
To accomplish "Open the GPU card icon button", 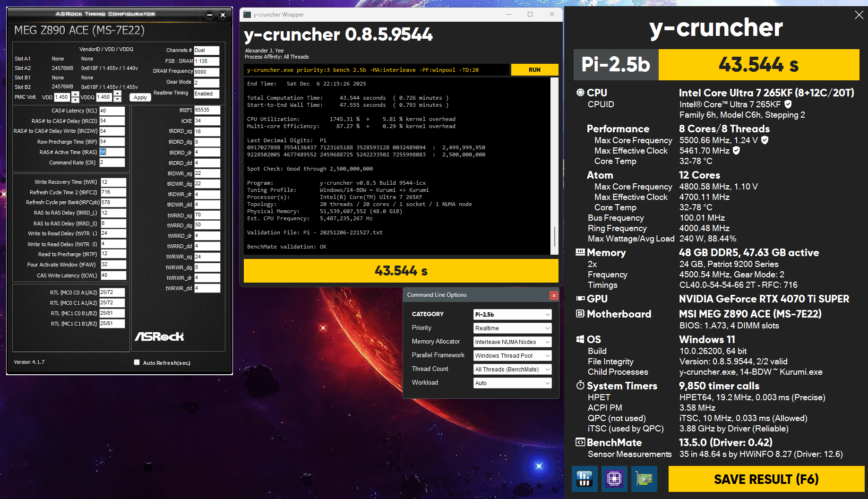I will pyautogui.click(x=644, y=479).
